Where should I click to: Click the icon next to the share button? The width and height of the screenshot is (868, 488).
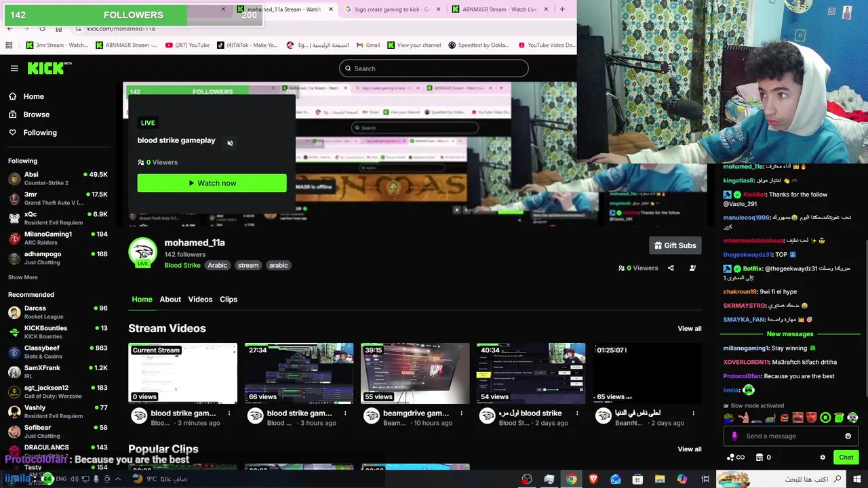(x=692, y=268)
